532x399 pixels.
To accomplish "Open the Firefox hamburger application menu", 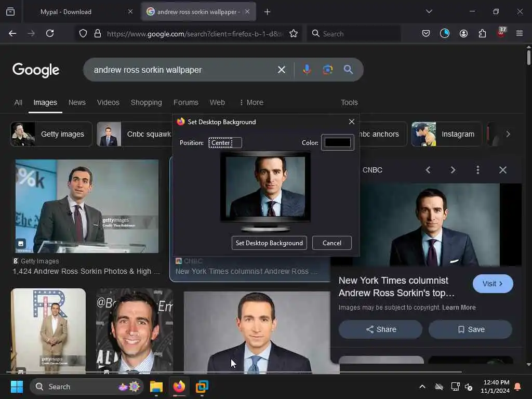I will pyautogui.click(x=519, y=33).
